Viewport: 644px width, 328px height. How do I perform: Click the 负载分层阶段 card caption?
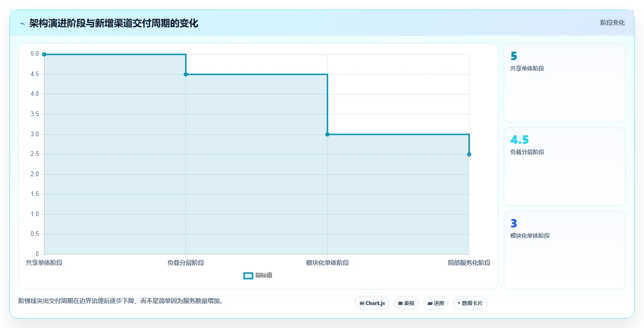click(527, 152)
